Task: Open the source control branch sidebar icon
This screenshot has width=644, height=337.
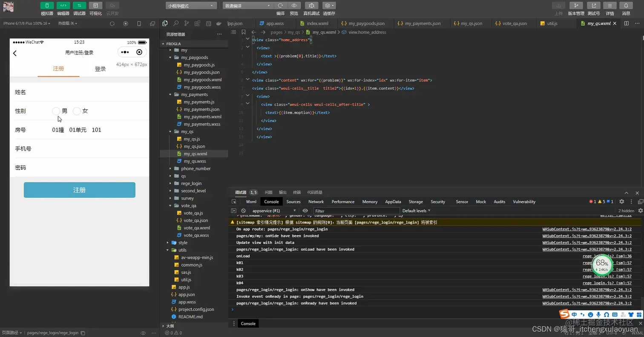Action: [187, 23]
